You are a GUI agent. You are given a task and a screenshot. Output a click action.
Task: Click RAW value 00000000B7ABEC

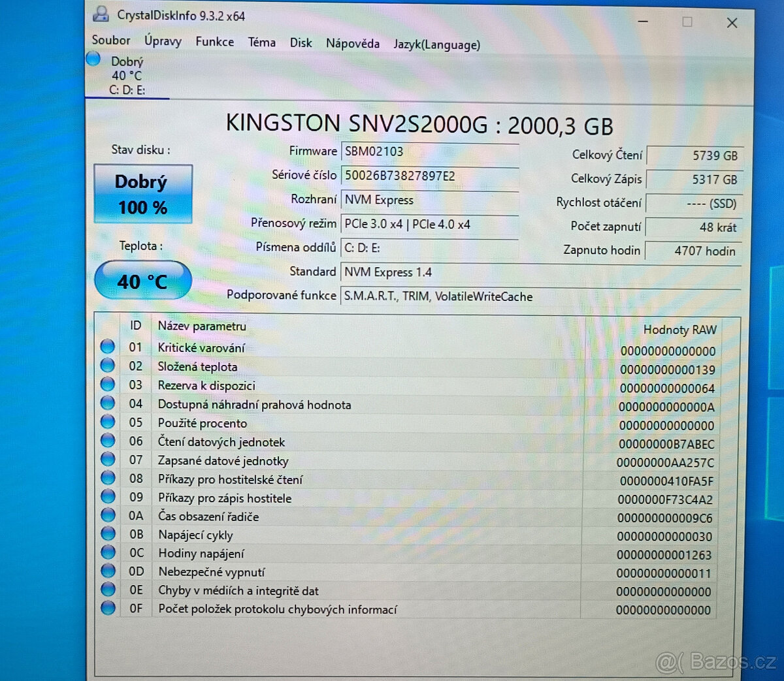[x=666, y=444]
